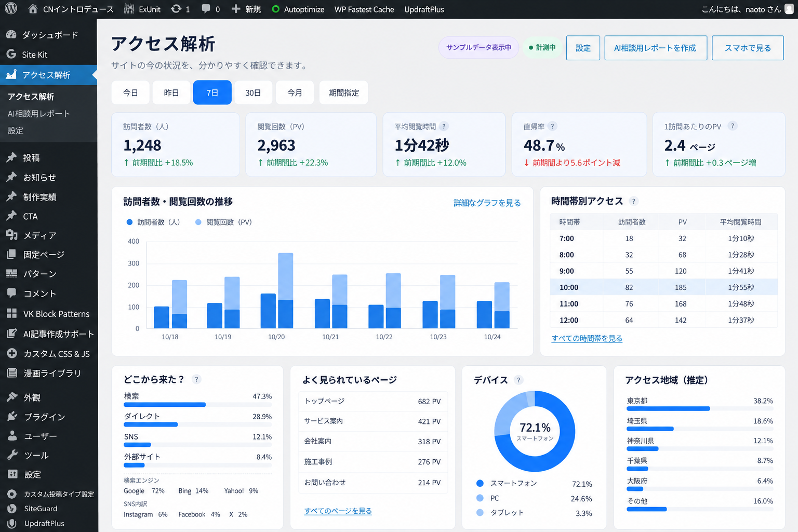Switch to the 昨日 period tab
Viewport: 798px width, 532px height.
171,92
